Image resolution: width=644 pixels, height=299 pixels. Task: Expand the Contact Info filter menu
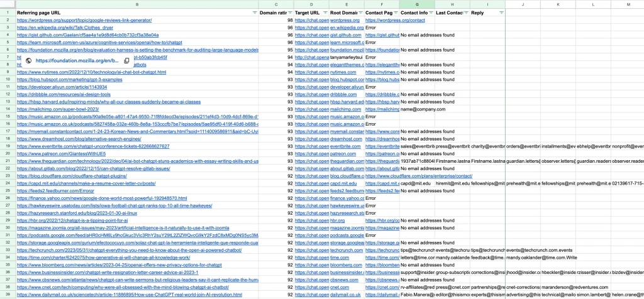point(430,13)
